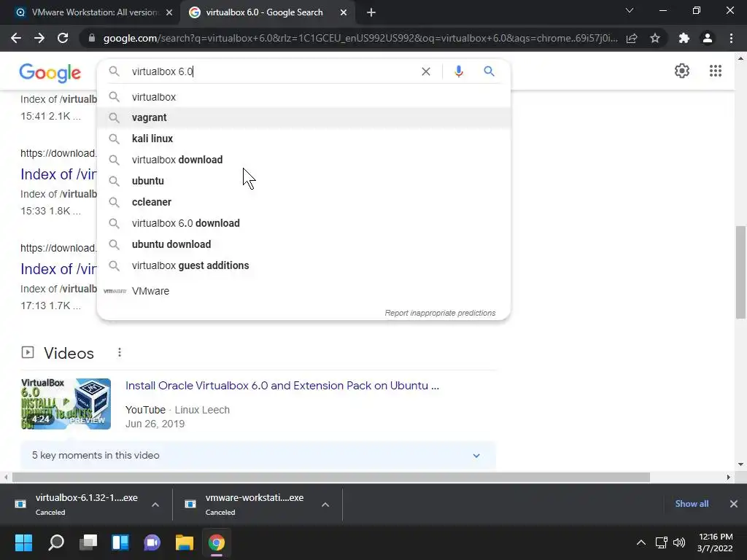Go forward to the next page
This screenshot has width=747, height=560.
(39, 38)
